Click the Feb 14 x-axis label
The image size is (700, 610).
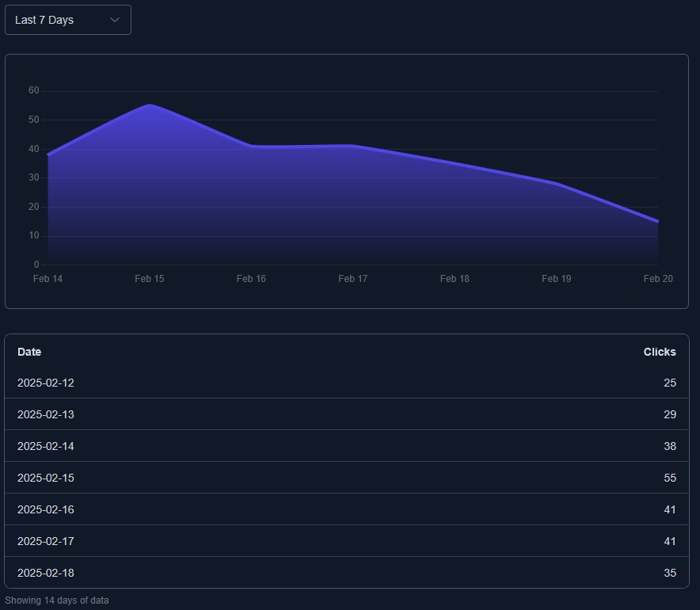(48, 279)
